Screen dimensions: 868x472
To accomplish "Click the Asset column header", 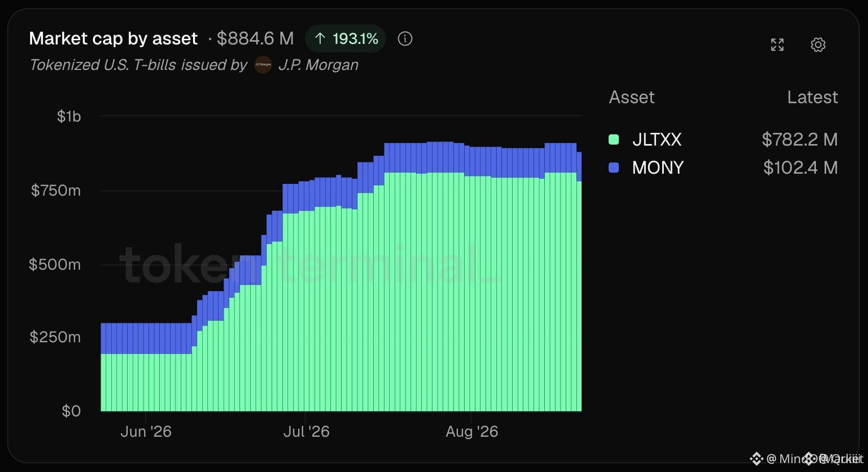I will pos(632,97).
